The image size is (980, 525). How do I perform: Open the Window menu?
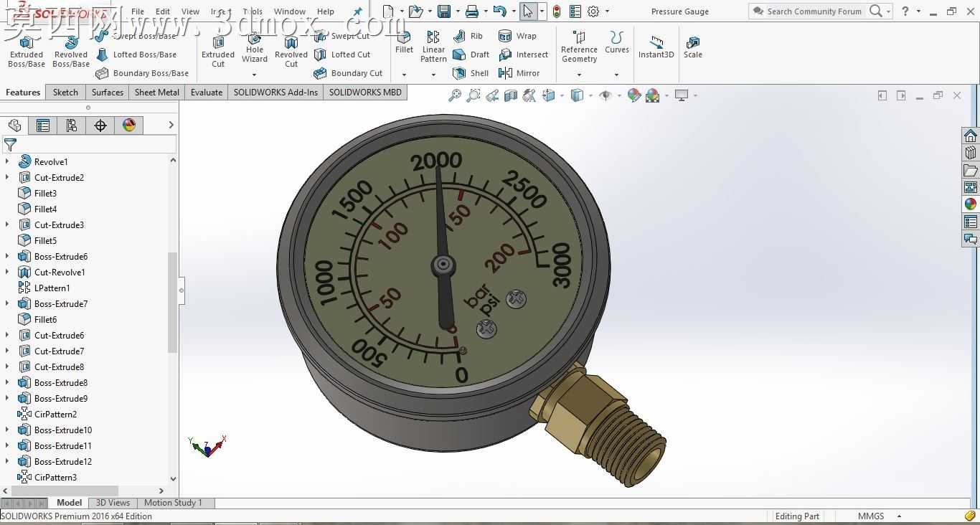pos(290,11)
